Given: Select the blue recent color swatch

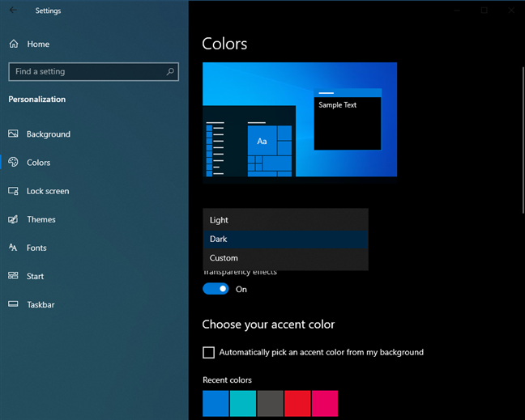Looking at the screenshot, I should (216, 403).
